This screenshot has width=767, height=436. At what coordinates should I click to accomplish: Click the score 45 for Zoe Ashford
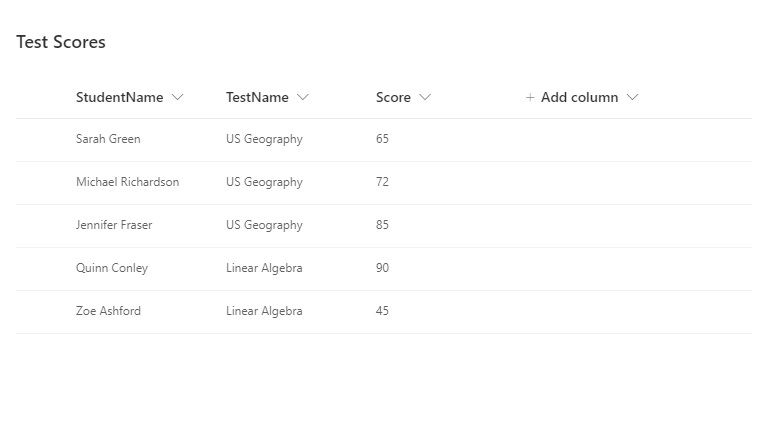coord(383,311)
